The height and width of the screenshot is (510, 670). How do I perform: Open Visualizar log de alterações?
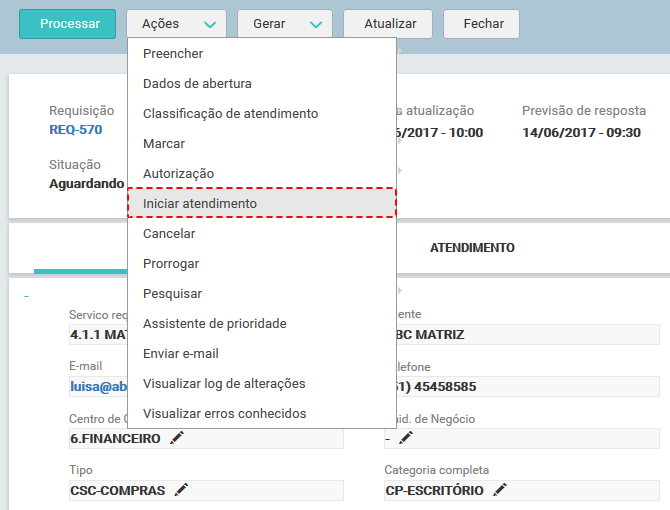(x=262, y=384)
